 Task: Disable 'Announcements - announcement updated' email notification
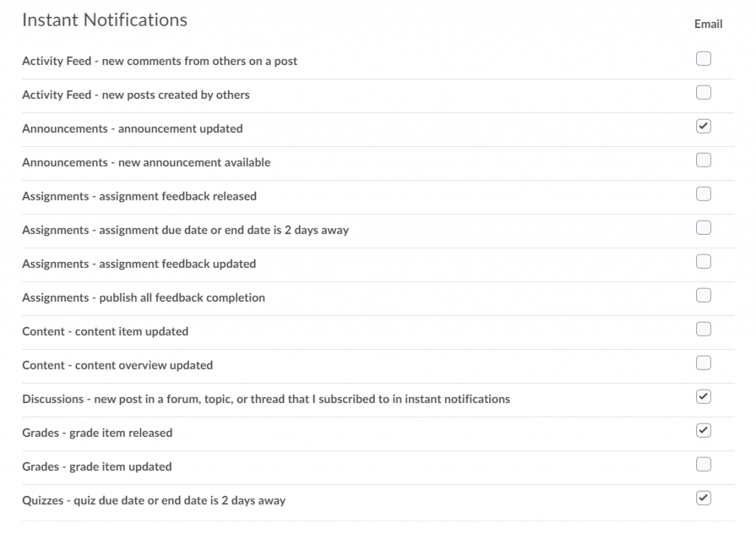pos(704,126)
